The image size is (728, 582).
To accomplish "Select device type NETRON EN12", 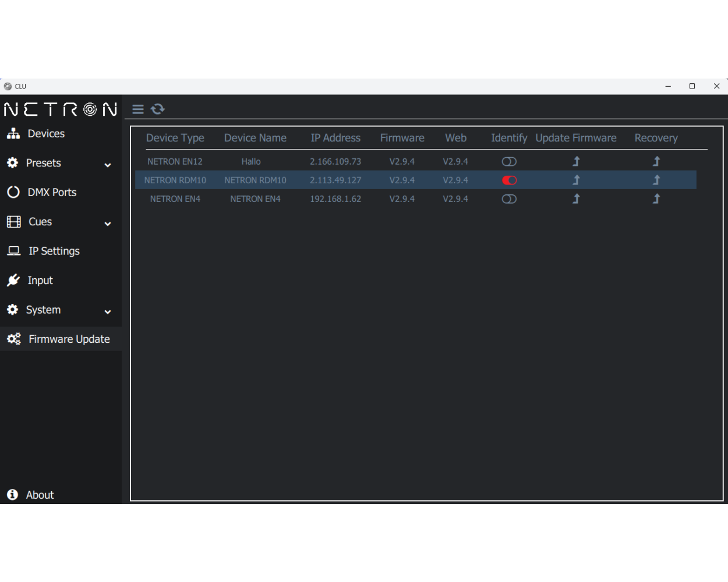I will (x=175, y=161).
